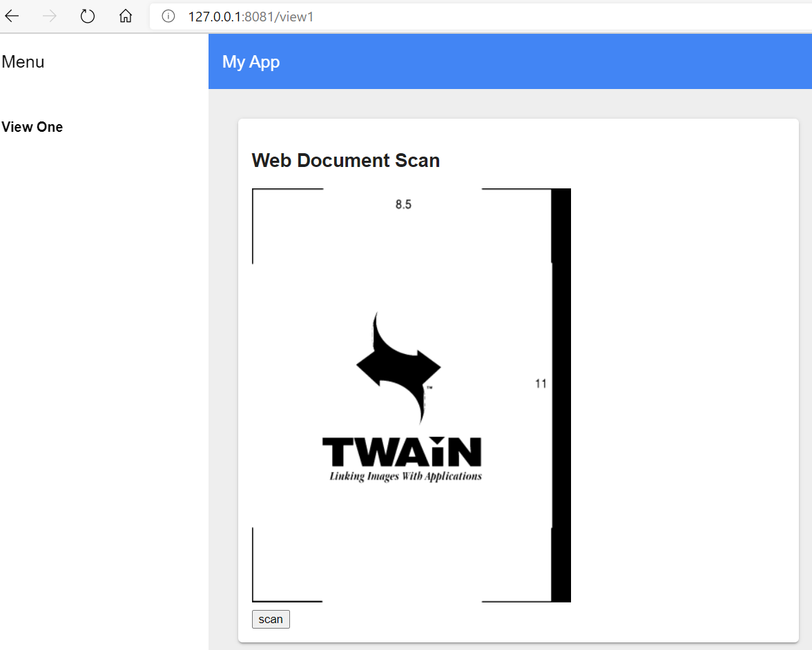Click the scanned TWAIN test document preview
Image resolution: width=812 pixels, height=650 pixels.
(x=411, y=395)
